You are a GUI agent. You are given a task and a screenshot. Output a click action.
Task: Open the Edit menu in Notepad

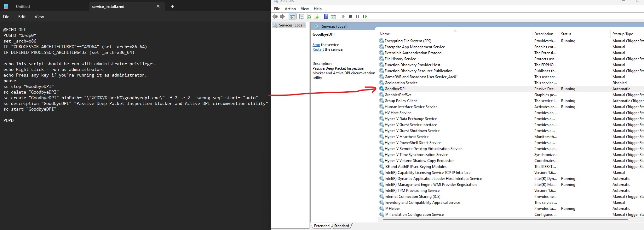click(x=22, y=17)
